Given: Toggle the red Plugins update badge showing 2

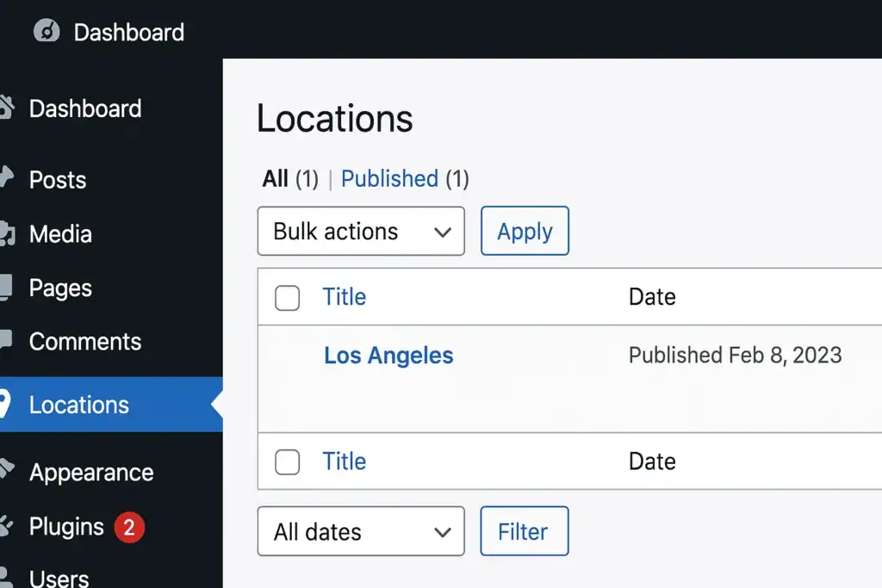Looking at the screenshot, I should coord(131,527).
